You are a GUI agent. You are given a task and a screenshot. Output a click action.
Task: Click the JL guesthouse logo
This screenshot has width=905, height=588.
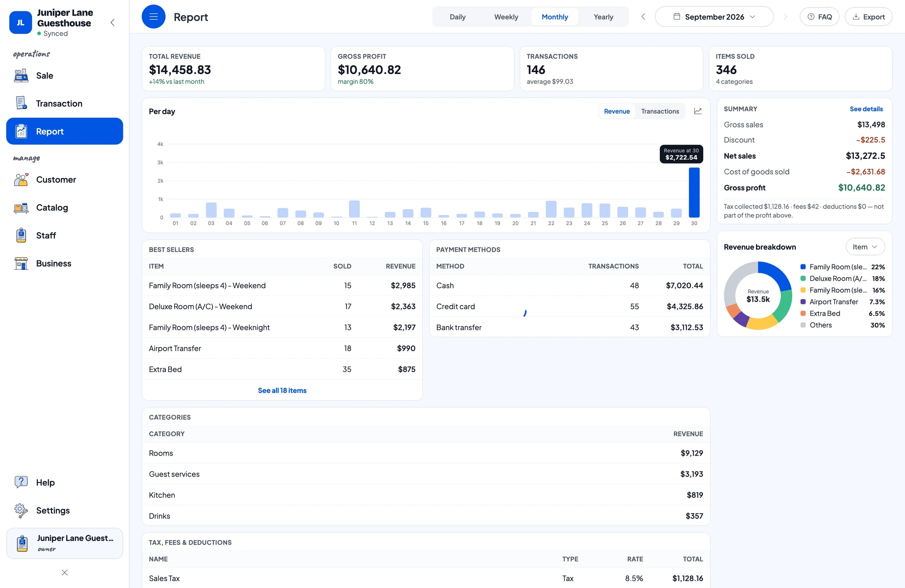click(x=20, y=22)
